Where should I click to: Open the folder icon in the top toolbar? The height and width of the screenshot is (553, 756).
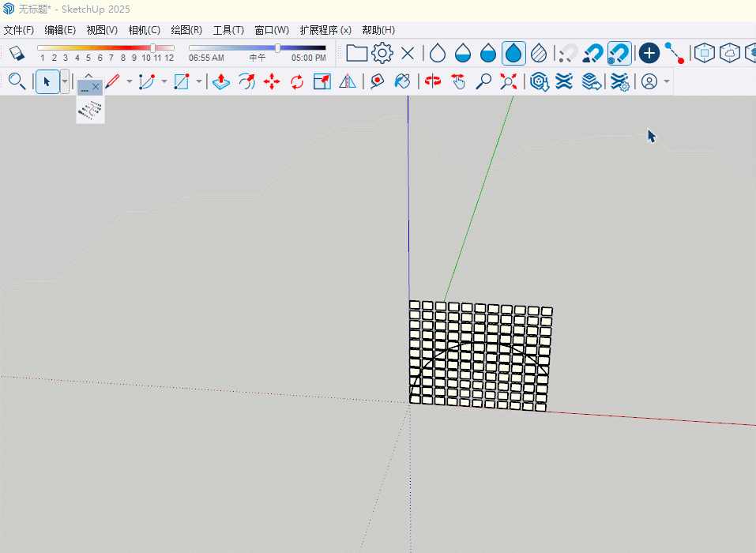[x=357, y=53]
